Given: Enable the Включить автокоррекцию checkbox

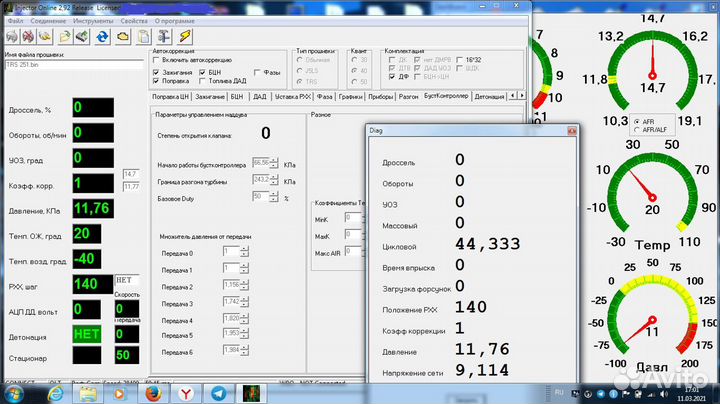Looking at the screenshot, I should coord(156,60).
